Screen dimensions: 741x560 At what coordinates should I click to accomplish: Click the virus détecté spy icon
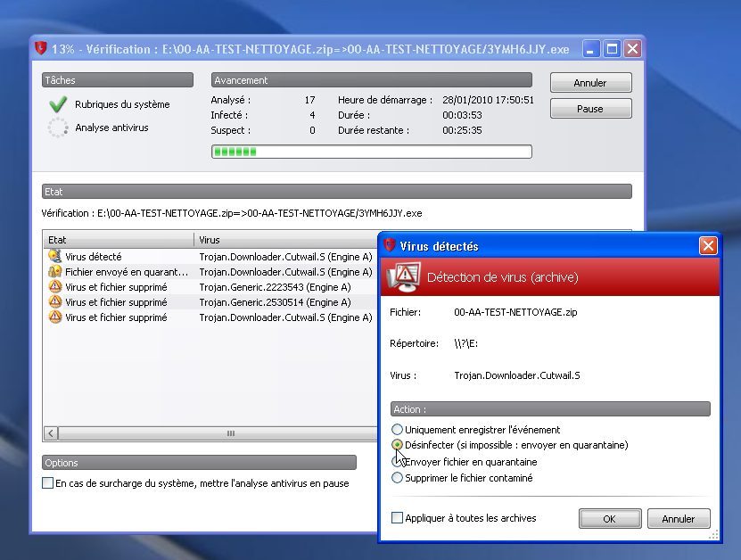coord(52,257)
